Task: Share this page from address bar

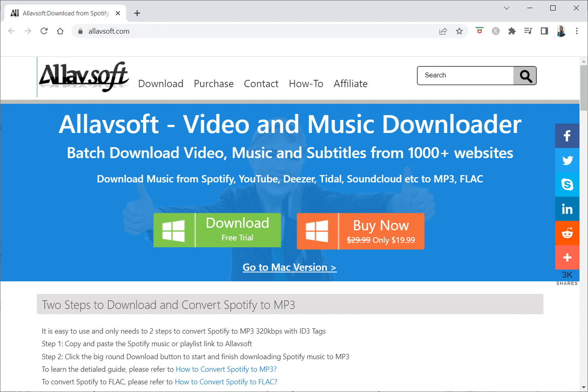Action: point(443,31)
